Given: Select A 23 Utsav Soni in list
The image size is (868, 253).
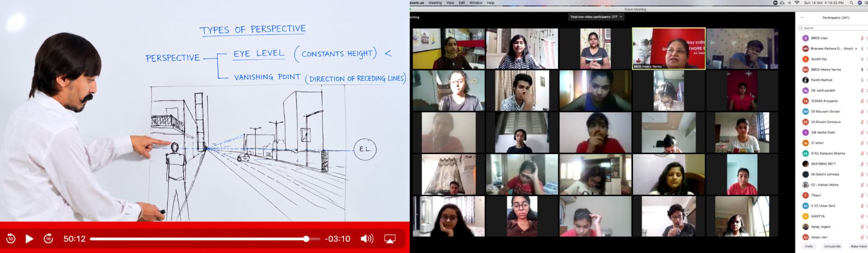Looking at the screenshot, I should point(833,206).
